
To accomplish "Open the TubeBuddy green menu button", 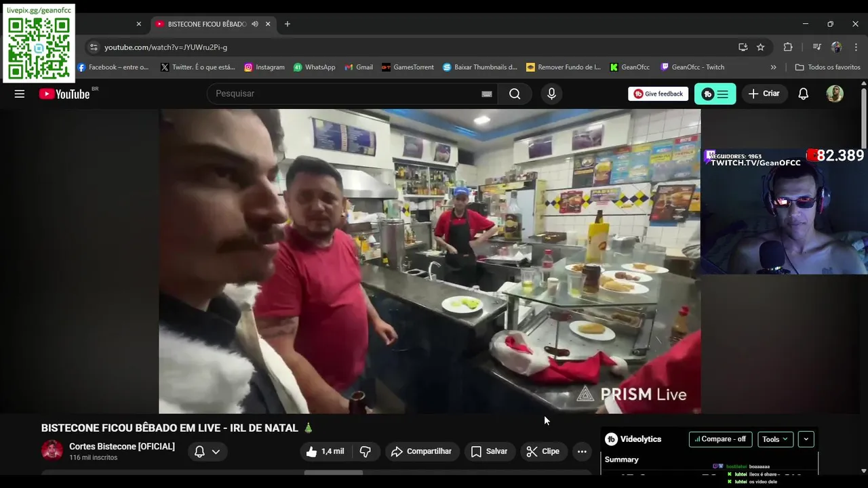I will 715,94.
